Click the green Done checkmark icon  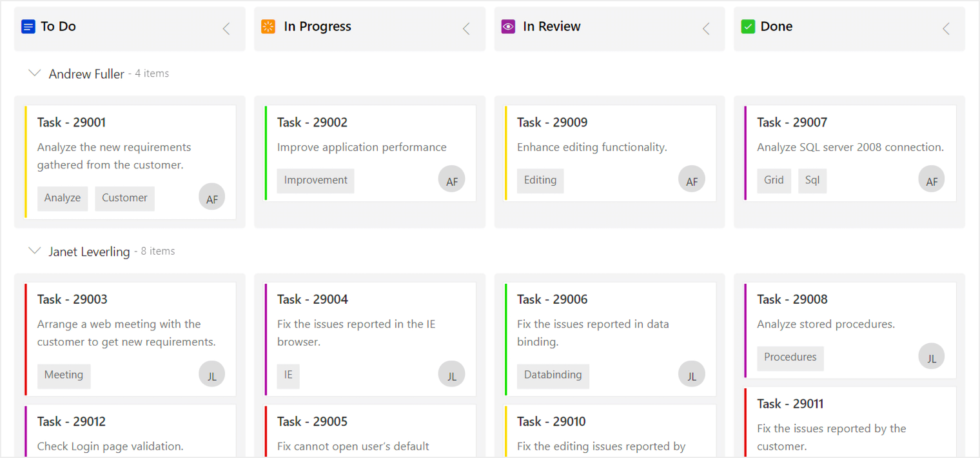[x=748, y=26]
